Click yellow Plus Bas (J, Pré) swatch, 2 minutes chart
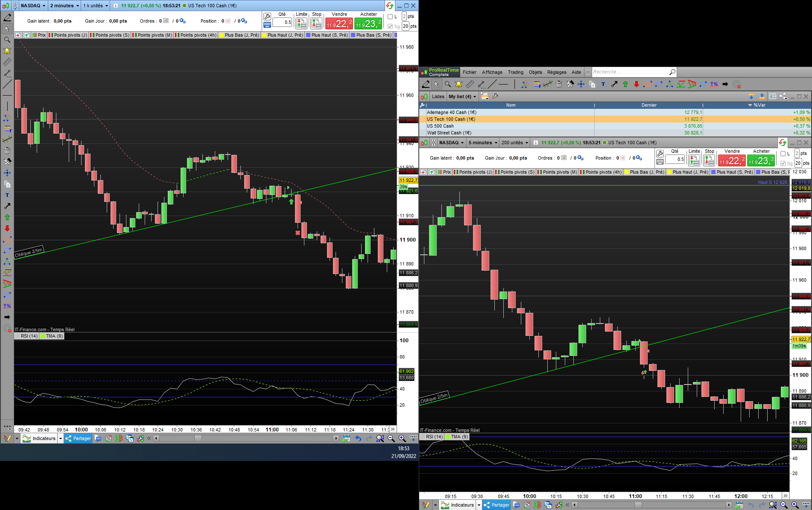The width and height of the screenshot is (812, 510). click(222, 35)
